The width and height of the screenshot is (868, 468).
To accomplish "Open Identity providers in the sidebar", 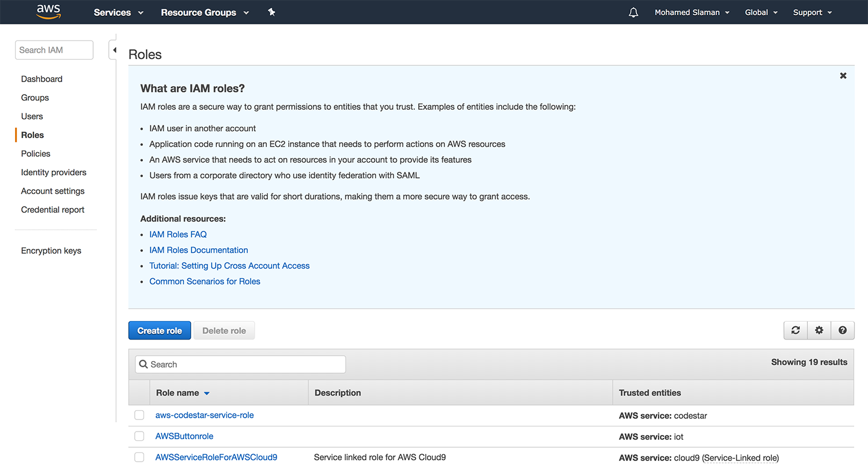I will [53, 172].
